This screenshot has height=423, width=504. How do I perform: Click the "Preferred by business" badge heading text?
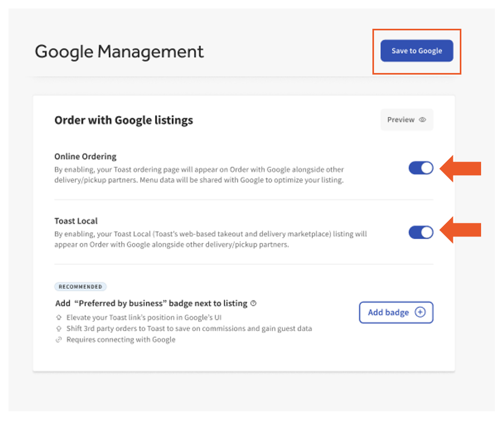(x=151, y=303)
